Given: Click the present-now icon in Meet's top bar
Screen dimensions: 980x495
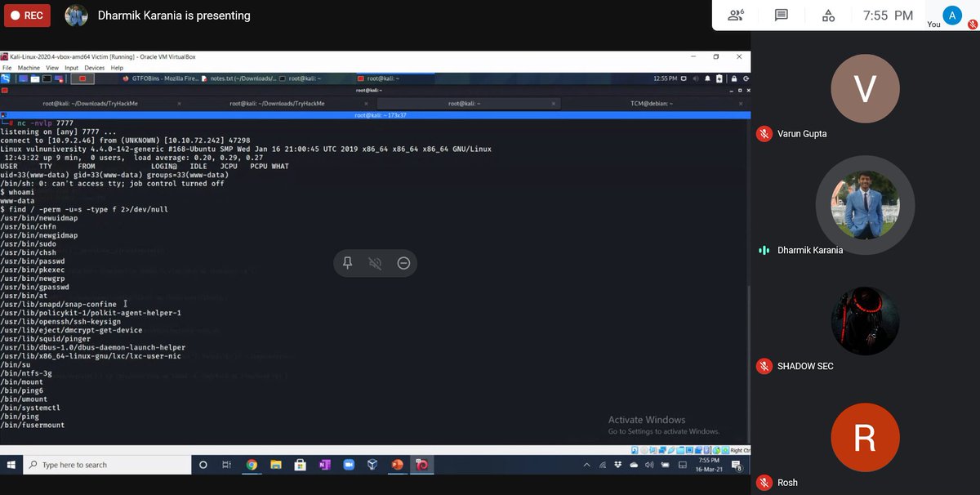Looking at the screenshot, I should [x=827, y=16].
